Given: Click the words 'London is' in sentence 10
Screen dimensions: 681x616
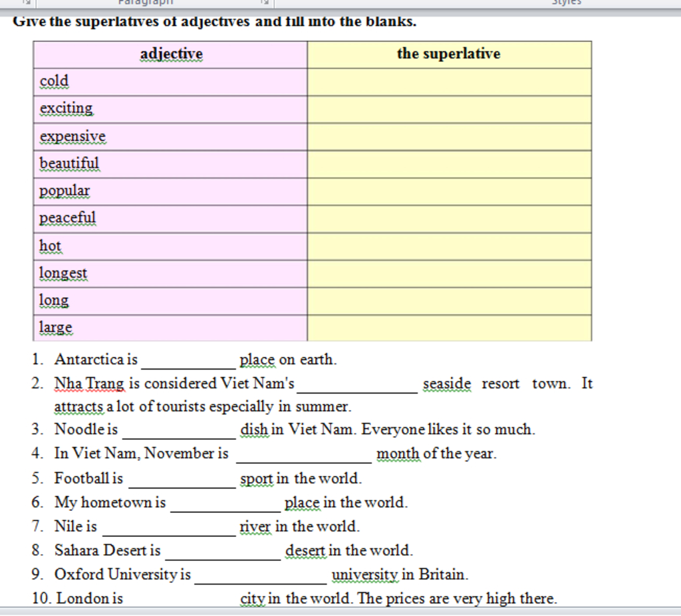Looking at the screenshot, I should pyautogui.click(x=90, y=598).
